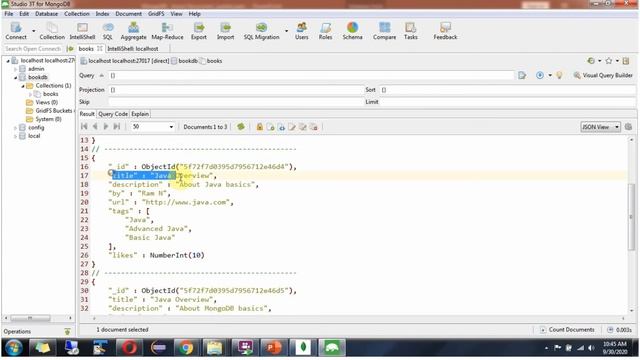
Task: Open the Collection toolbar icon
Action: coord(52,31)
